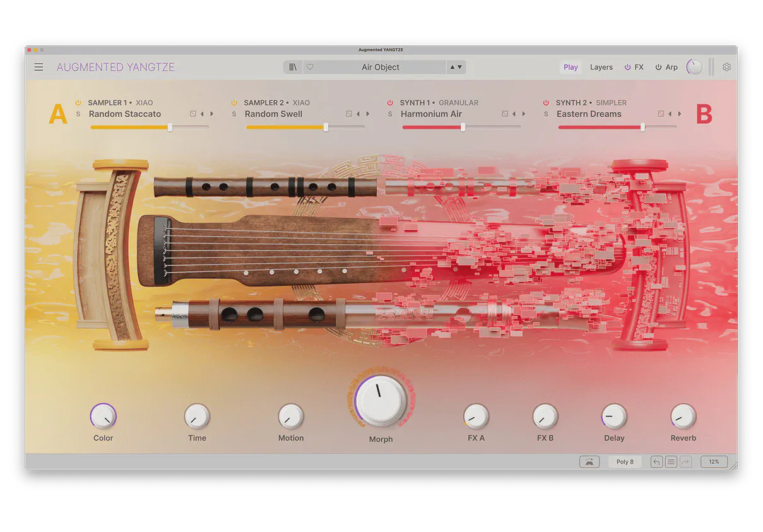763x532 pixels.
Task: Switch to the Layers tab
Action: pos(601,67)
